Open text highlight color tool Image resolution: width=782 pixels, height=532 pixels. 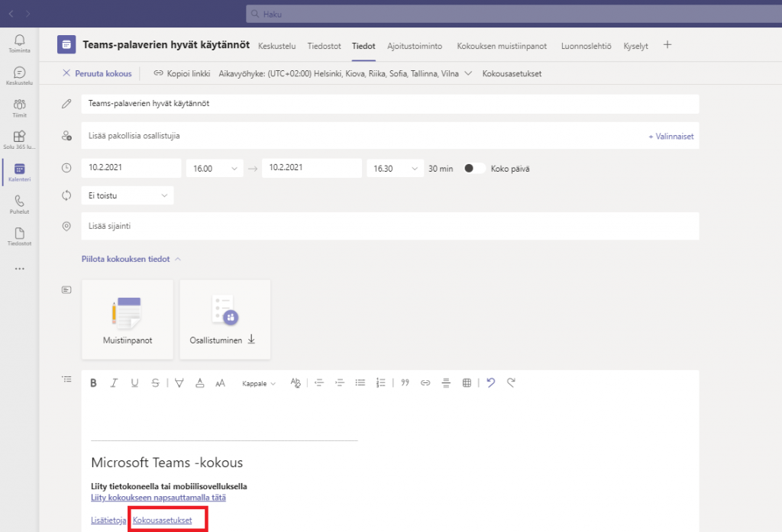[179, 383]
